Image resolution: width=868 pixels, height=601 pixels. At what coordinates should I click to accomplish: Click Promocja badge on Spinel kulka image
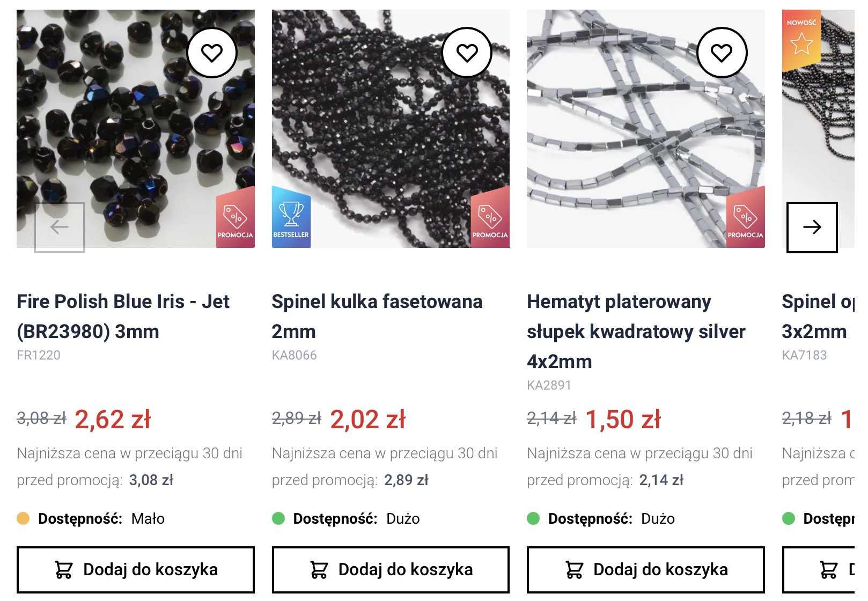click(x=490, y=217)
